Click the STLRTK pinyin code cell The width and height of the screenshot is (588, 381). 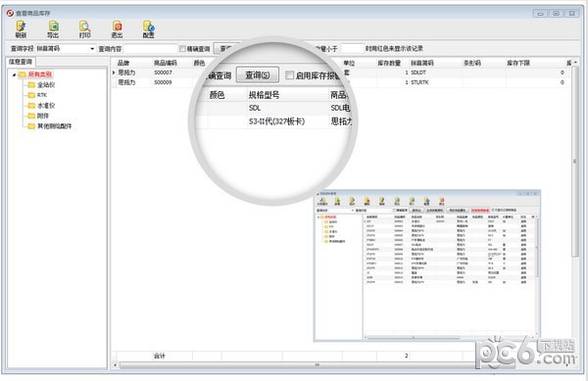tap(419, 82)
